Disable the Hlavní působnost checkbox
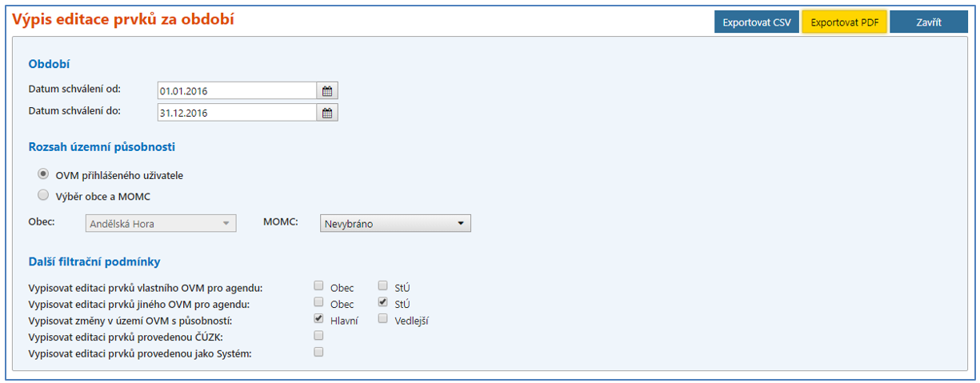The height and width of the screenshot is (383, 980). point(318,318)
